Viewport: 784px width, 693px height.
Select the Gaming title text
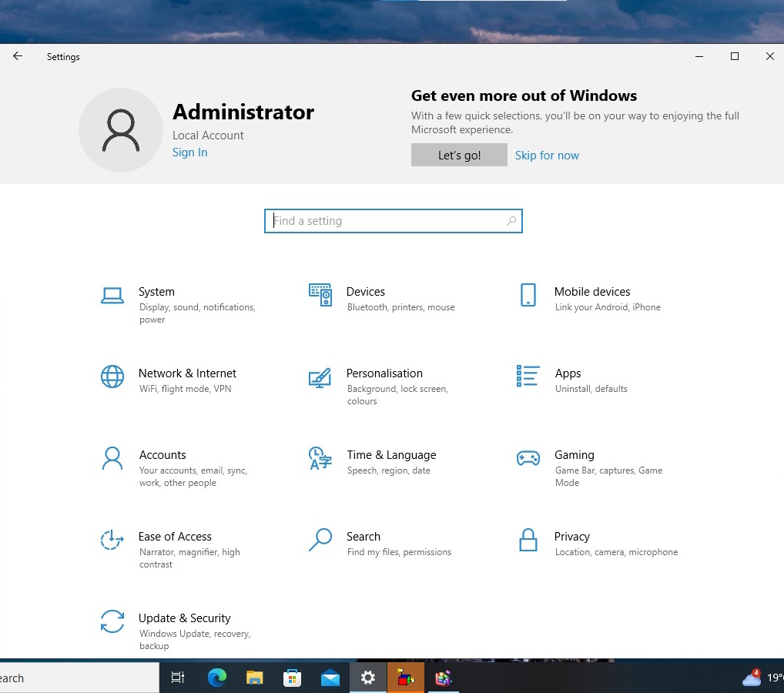pyautogui.click(x=574, y=455)
